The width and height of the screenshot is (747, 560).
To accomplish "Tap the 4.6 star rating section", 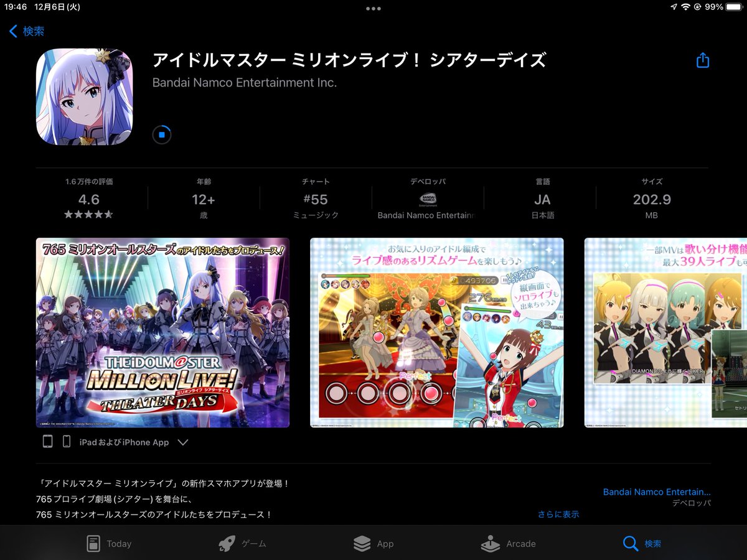I will pyautogui.click(x=89, y=199).
